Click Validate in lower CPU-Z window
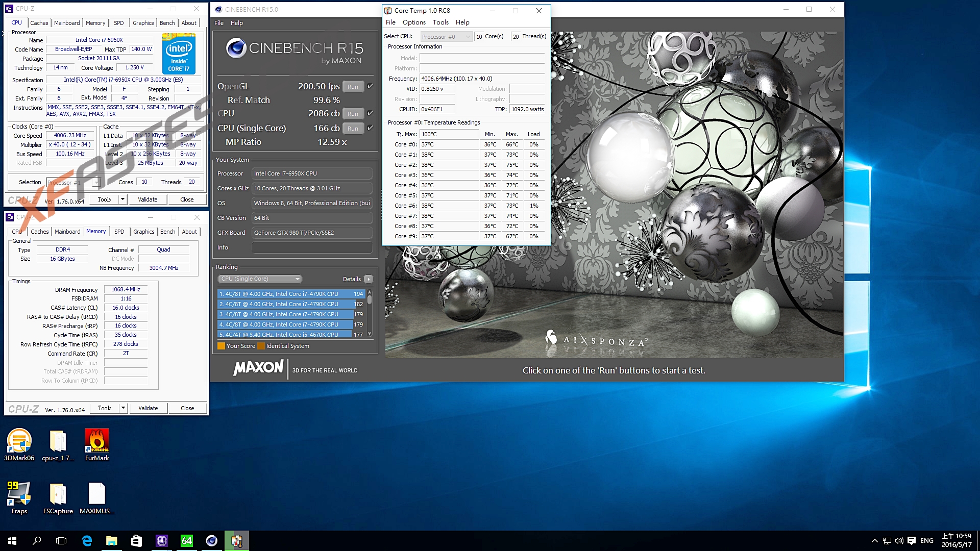The width and height of the screenshot is (980, 551). click(x=148, y=408)
